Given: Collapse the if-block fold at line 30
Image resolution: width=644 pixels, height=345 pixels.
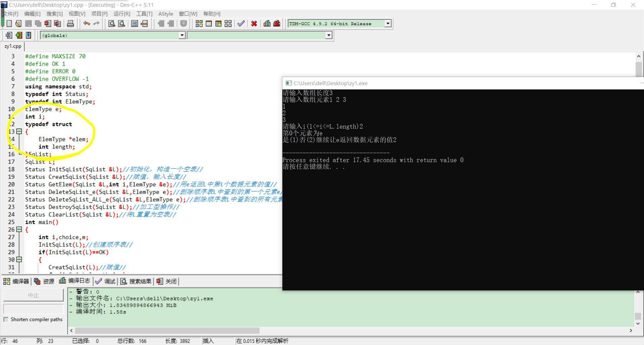Looking at the screenshot, I should pyautogui.click(x=19, y=260).
